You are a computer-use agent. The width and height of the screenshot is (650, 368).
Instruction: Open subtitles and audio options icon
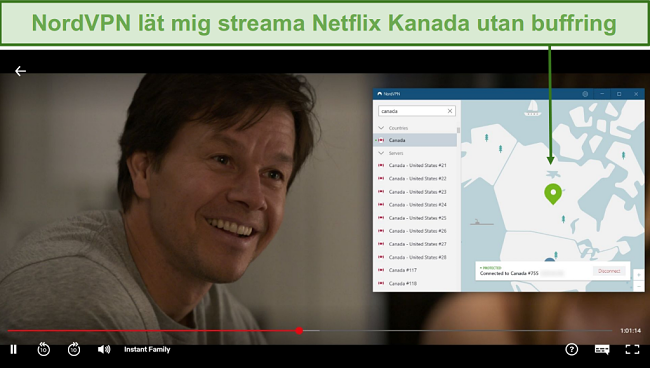coord(602,349)
